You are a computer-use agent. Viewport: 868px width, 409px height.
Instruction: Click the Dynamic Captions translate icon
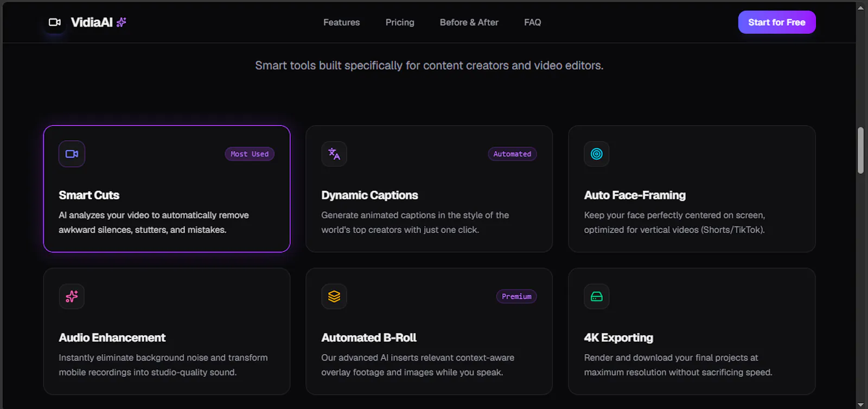(x=334, y=154)
